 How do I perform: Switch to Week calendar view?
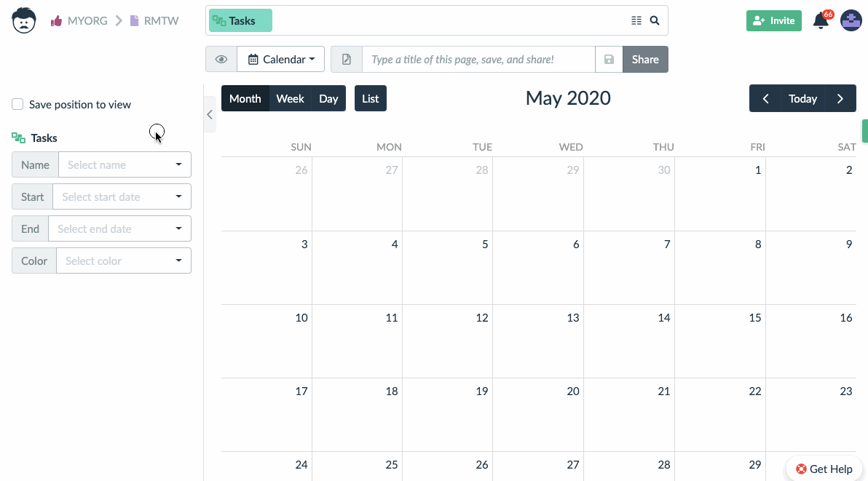pos(290,98)
